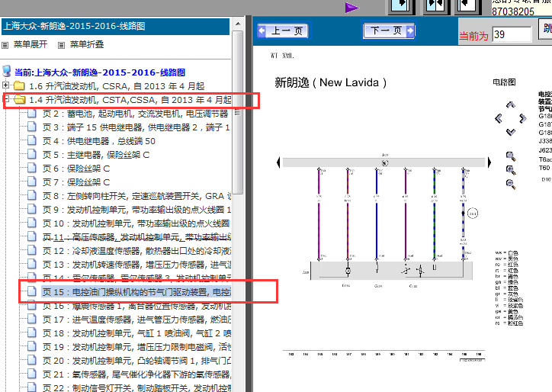The width and height of the screenshot is (552, 392).
Task: Open 页 17 : 进气温度传感器
Action: pos(136,320)
